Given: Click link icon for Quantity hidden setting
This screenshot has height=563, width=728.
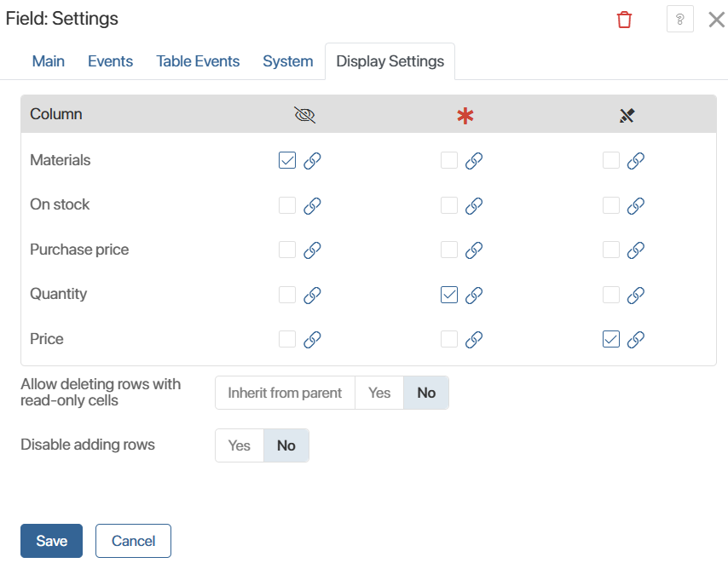Looking at the screenshot, I should (312, 295).
